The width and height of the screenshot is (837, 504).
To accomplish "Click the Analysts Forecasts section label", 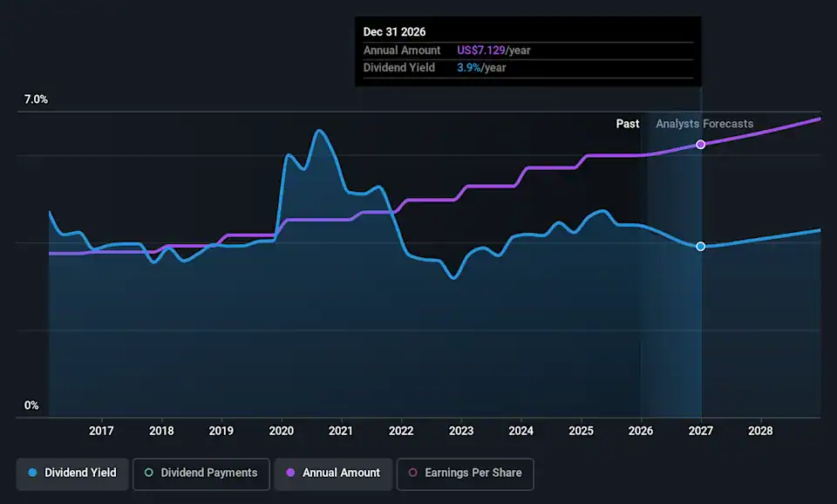I will point(704,124).
